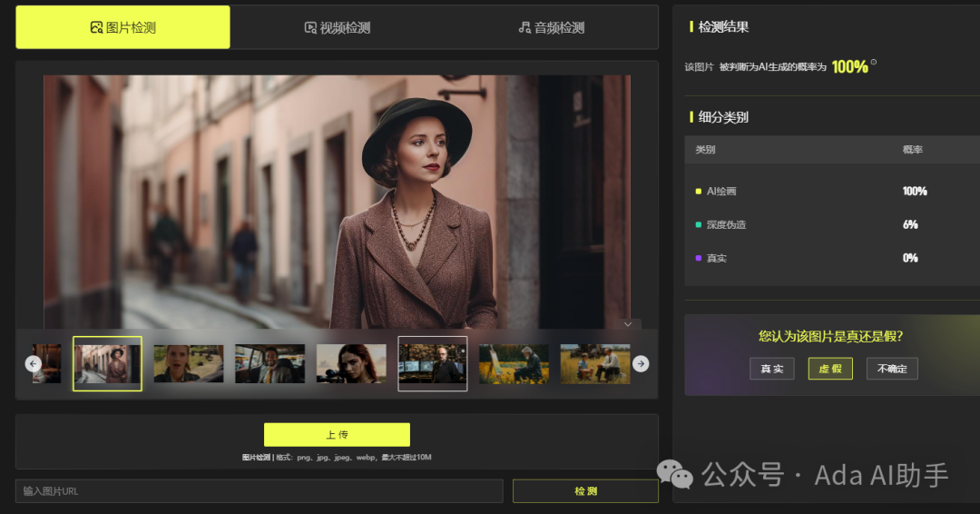The height and width of the screenshot is (514, 980).
Task: Choose thumbnail of two people sitting in field
Action: 595,363
